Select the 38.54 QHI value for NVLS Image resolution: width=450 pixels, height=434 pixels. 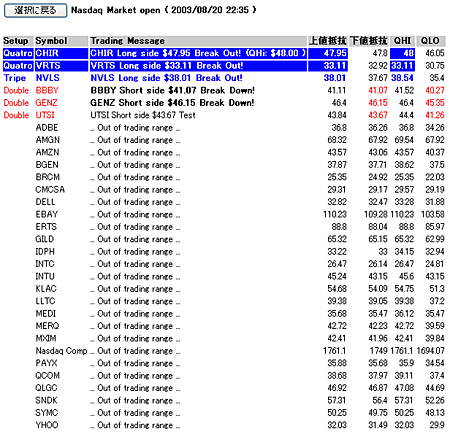point(402,78)
